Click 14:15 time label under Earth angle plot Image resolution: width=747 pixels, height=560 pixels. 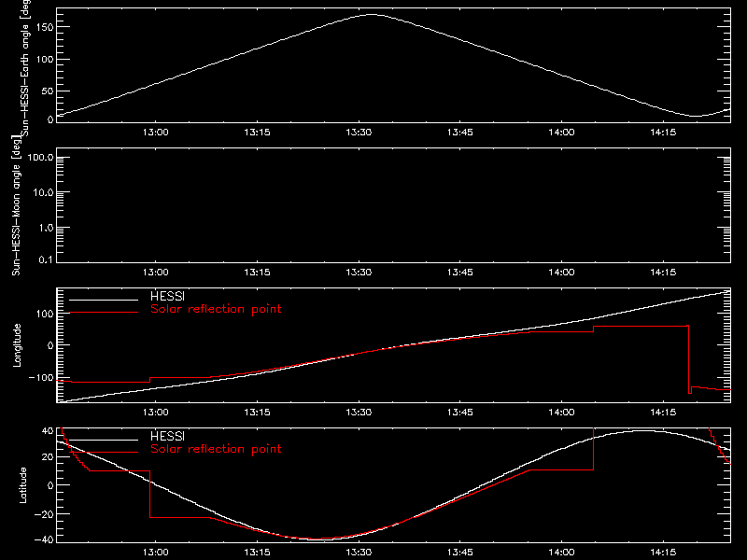[663, 133]
